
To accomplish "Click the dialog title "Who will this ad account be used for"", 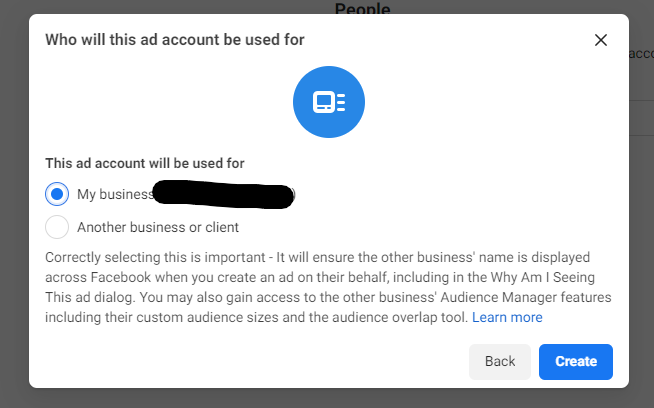I will [x=175, y=40].
